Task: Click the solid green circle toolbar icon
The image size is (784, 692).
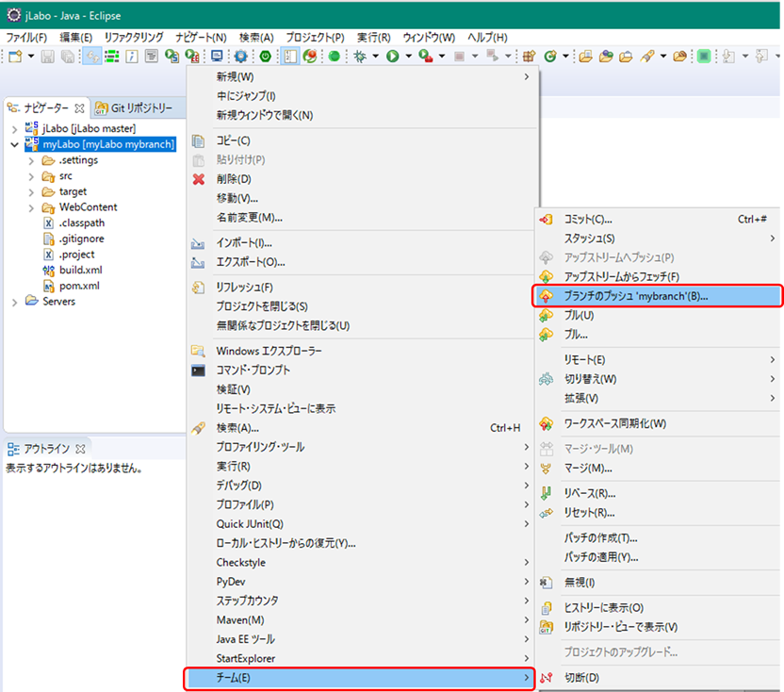Action: [335, 57]
